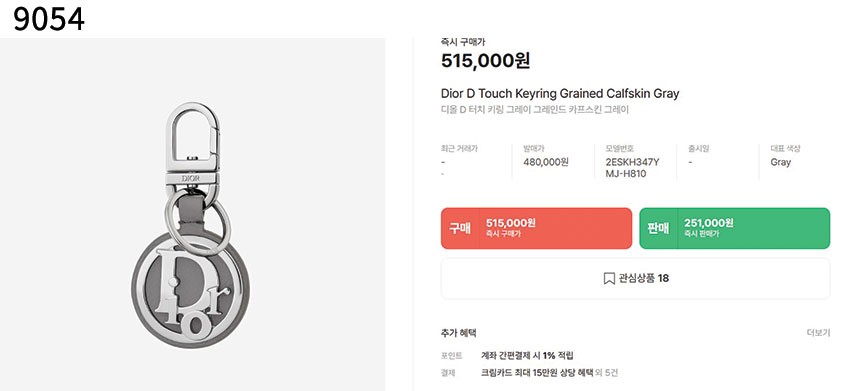Click the 외 5건 additional benefits text

(x=607, y=373)
